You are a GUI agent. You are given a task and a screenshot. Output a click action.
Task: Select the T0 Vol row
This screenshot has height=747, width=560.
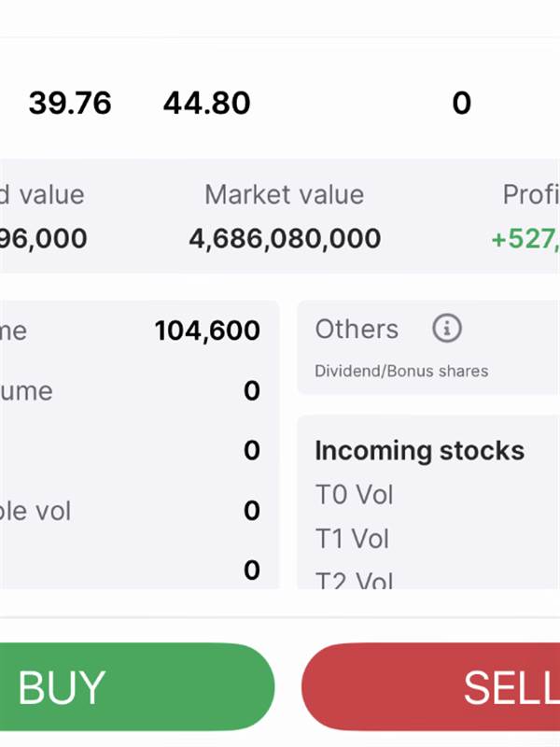tap(354, 495)
